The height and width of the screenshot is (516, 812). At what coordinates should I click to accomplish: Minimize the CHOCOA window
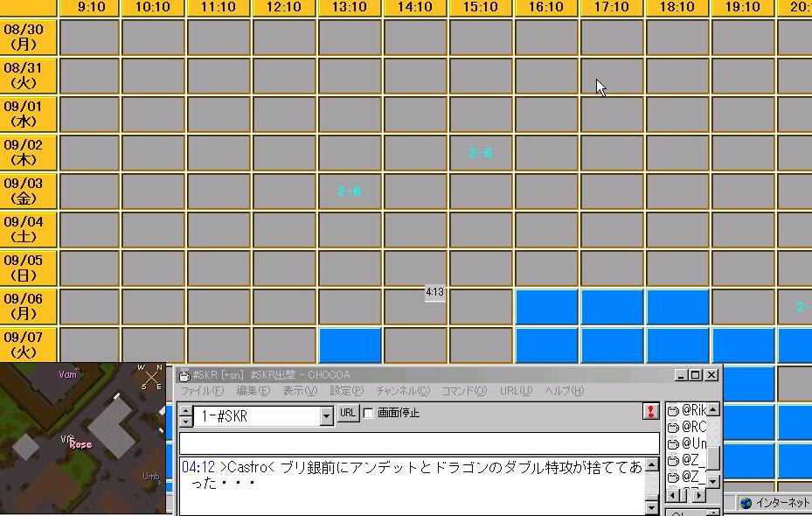coord(682,375)
